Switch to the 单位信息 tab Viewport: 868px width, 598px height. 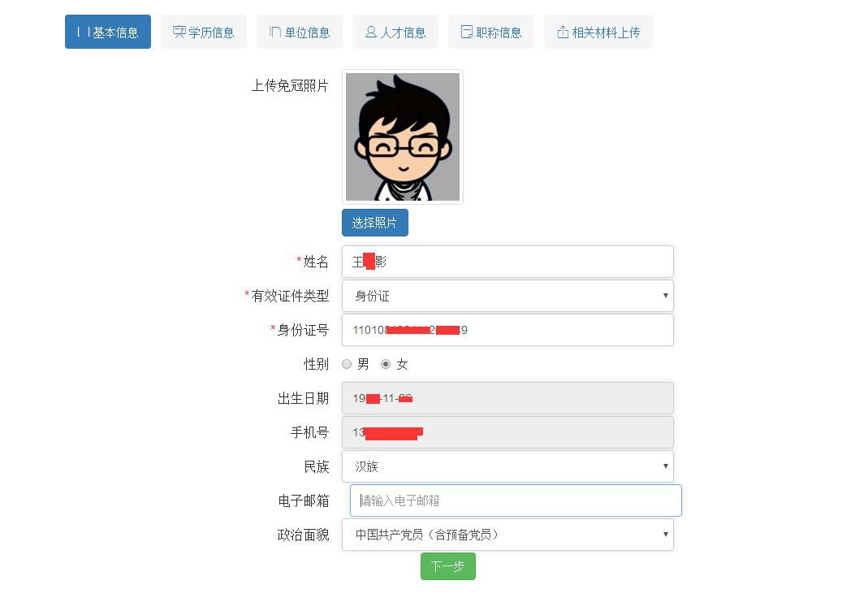coord(299,32)
